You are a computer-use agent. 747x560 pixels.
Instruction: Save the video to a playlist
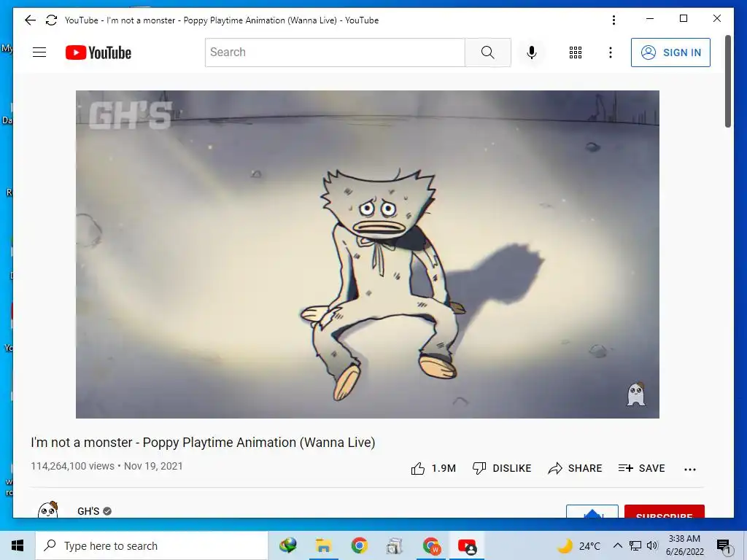(641, 469)
